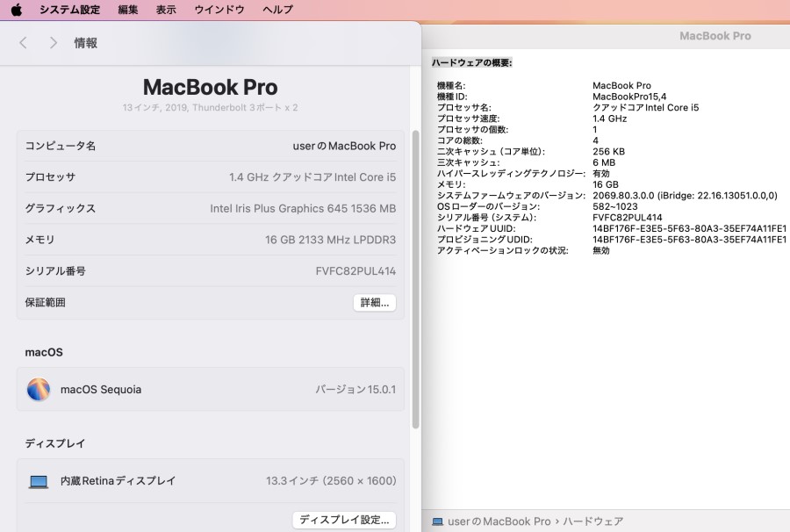Select the graphics value 'Intel Iris Plus Graphics 645 1536 MB'
This screenshot has width=790, height=532.
(x=303, y=209)
